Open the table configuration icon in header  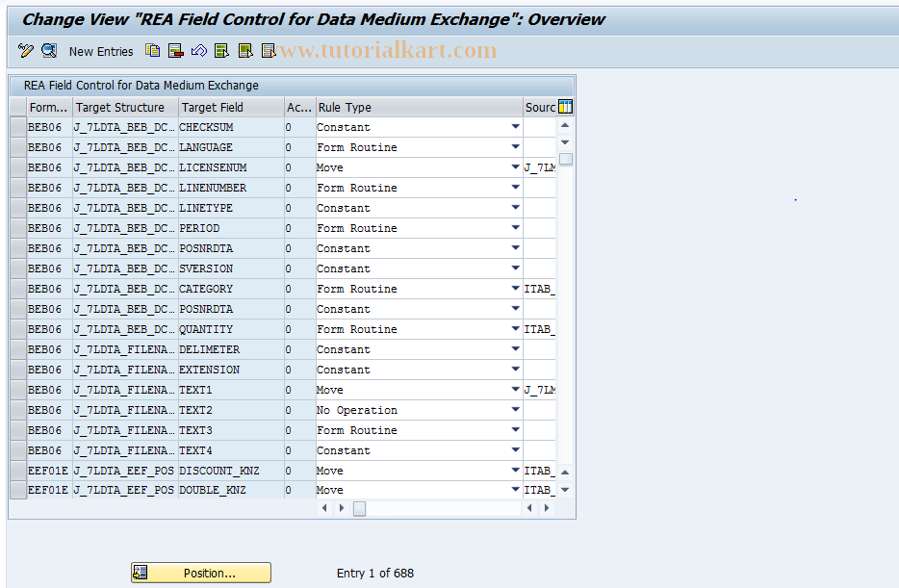pos(565,106)
